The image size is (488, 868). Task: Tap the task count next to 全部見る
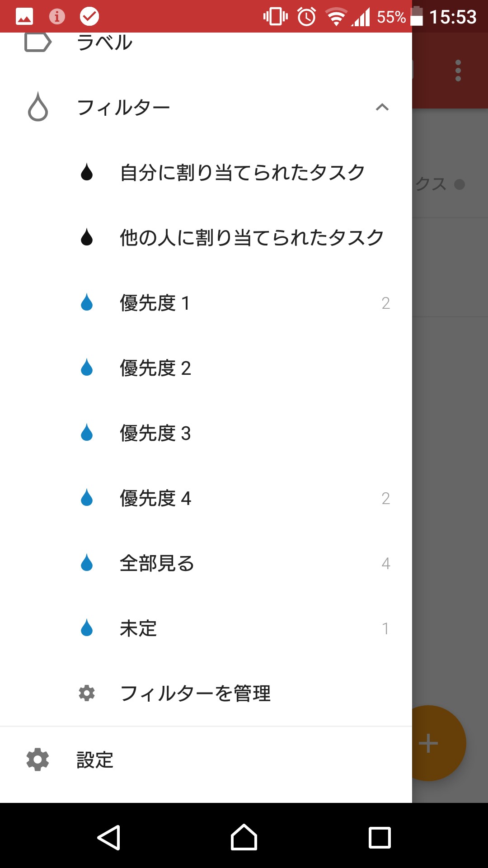tap(385, 563)
